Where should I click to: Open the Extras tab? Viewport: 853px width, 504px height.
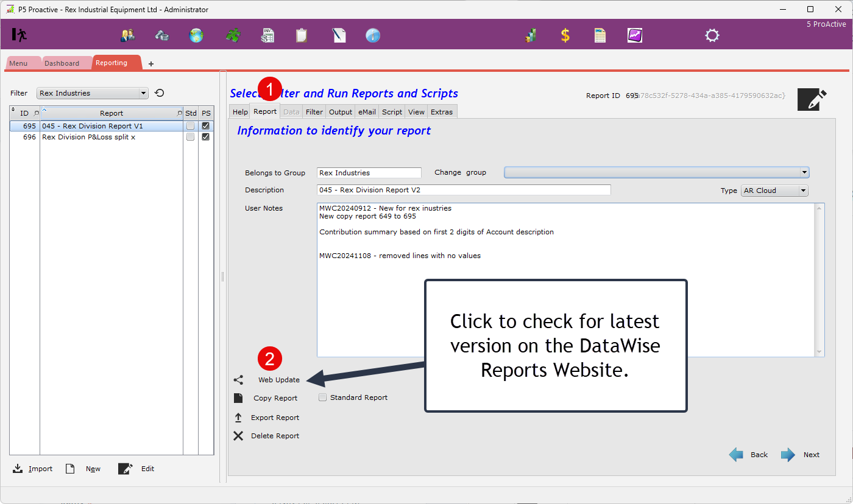pos(442,112)
